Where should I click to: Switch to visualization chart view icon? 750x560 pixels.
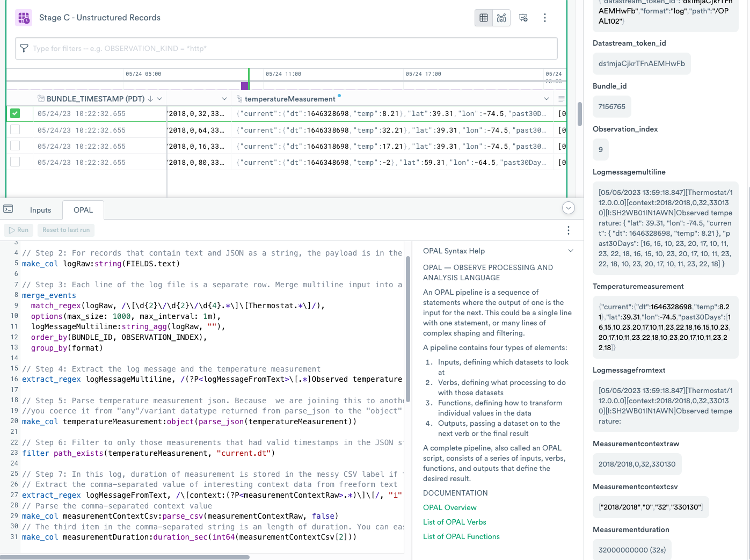coord(501,18)
